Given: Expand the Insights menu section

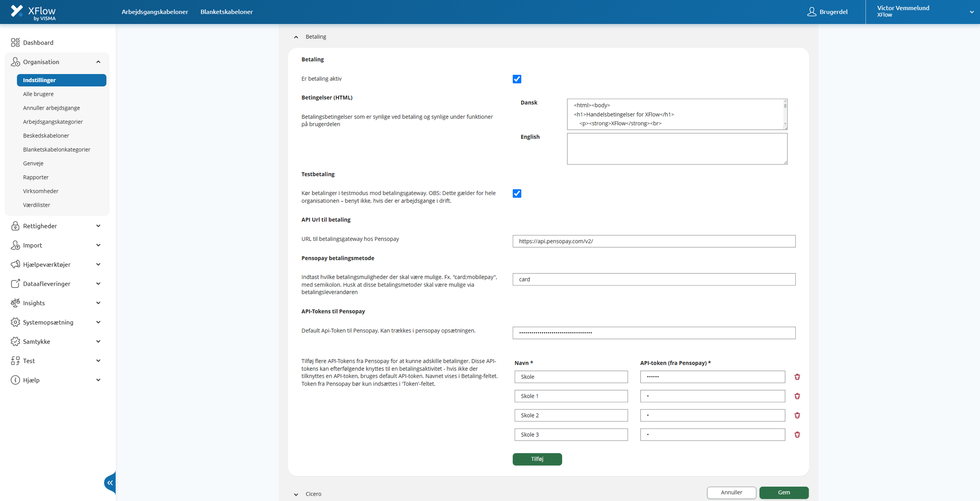Looking at the screenshot, I should point(98,303).
